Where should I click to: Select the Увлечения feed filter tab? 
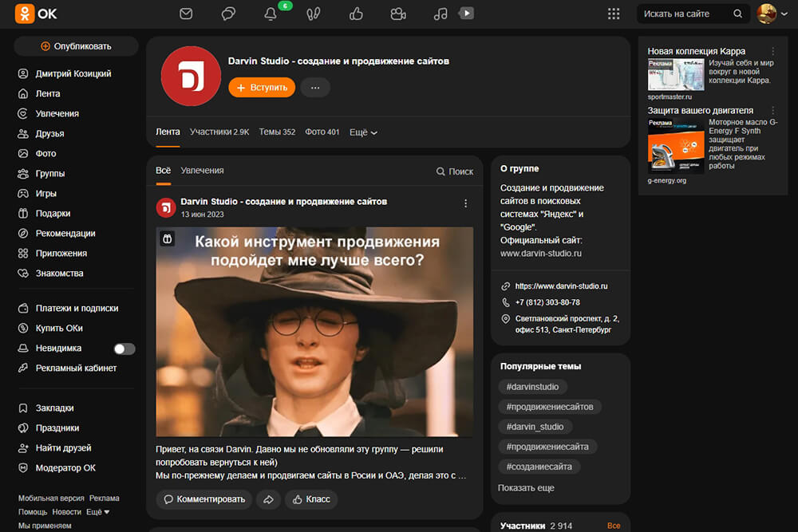[202, 171]
